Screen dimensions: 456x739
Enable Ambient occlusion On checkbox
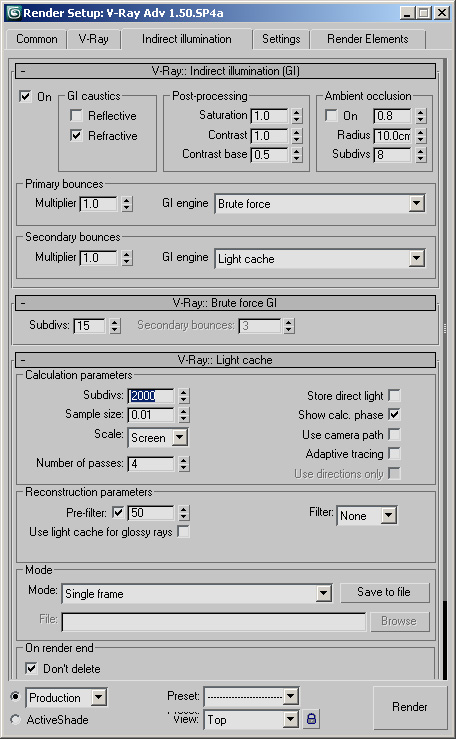(x=331, y=115)
